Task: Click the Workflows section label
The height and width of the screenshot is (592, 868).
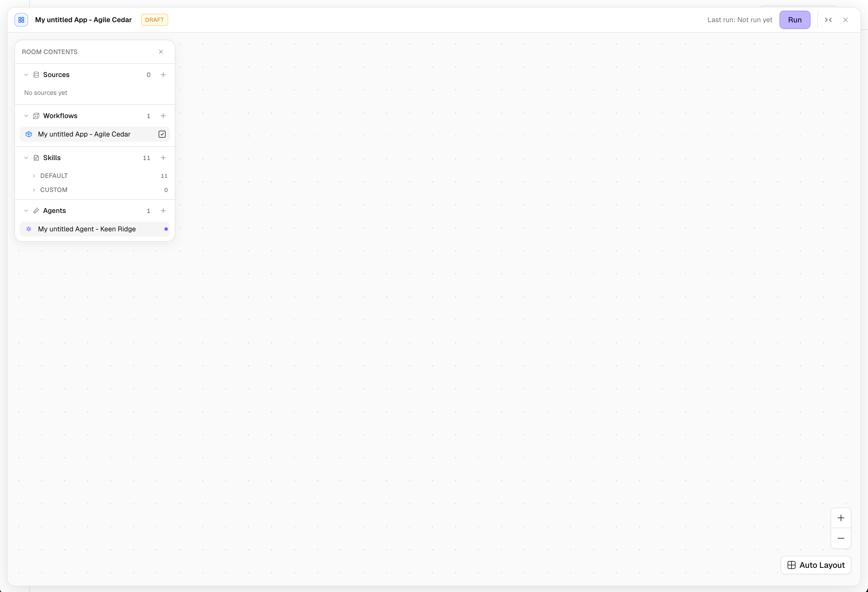Action: pos(60,116)
